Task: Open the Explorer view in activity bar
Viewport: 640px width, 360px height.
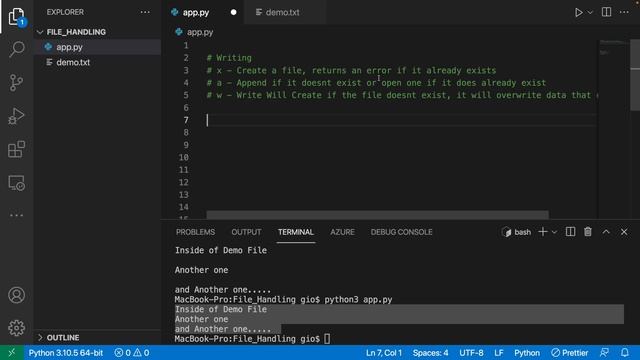Action: 16,16
